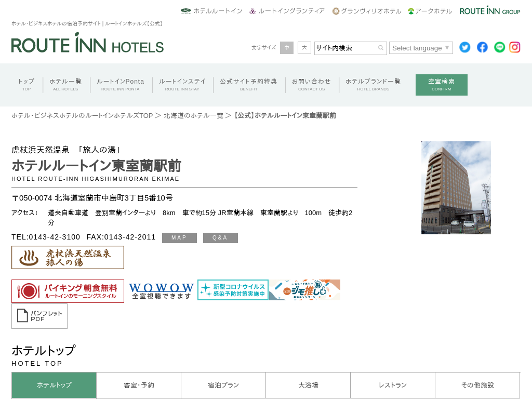Open ホテル一覧 ALL HOTELS menu
532x399 pixels.
(65, 85)
